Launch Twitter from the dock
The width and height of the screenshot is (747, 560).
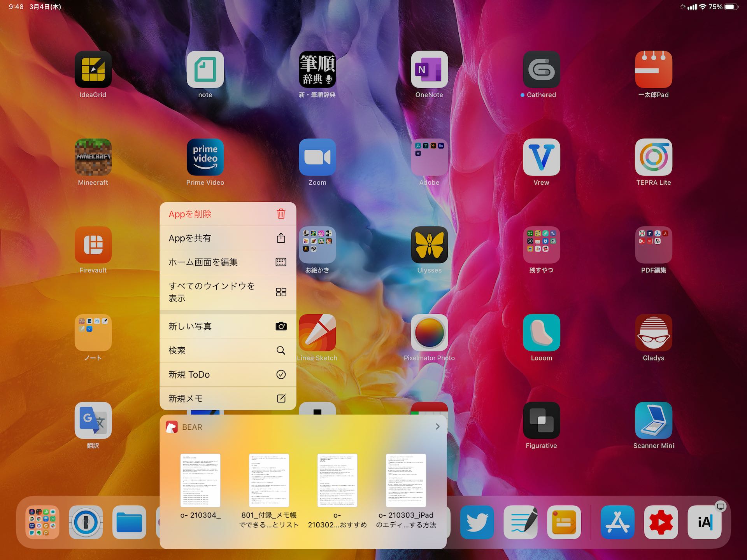(477, 522)
